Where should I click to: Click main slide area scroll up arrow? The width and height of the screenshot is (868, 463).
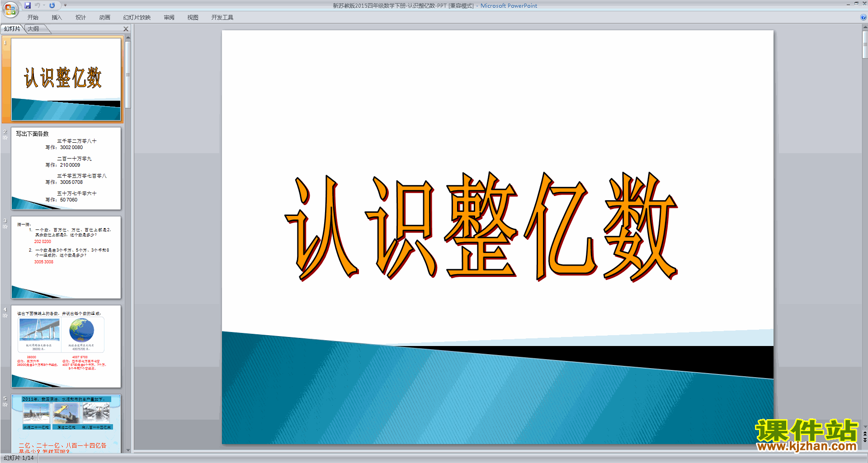point(865,27)
